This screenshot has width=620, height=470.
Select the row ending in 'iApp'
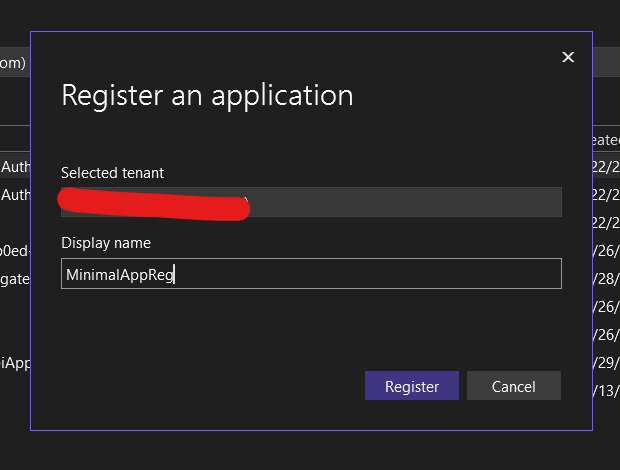coord(15,362)
